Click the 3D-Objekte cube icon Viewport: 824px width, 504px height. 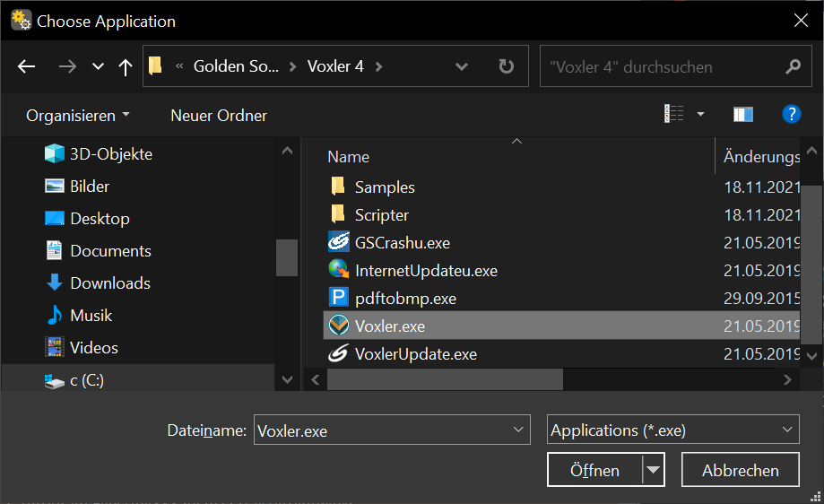click(x=54, y=153)
